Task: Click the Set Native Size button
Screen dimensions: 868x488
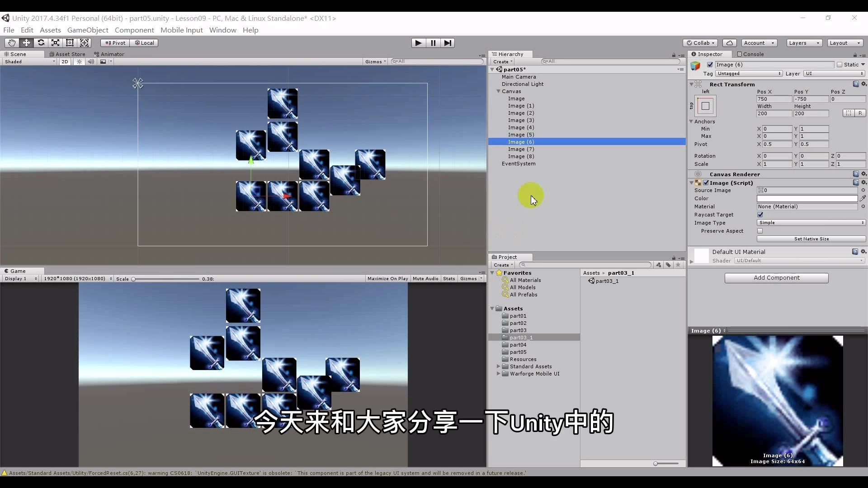Action: pos(811,239)
